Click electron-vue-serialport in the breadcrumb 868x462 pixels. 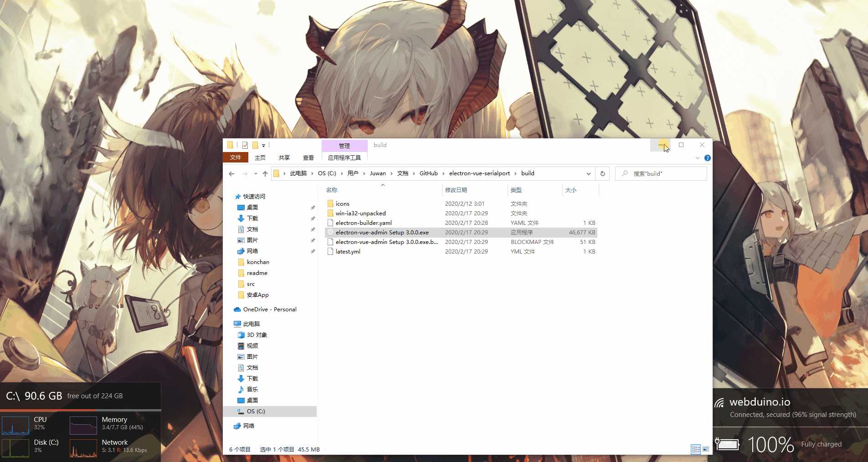pyautogui.click(x=479, y=173)
